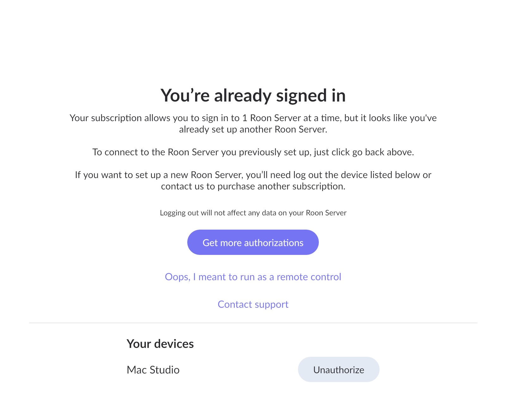This screenshot has width=508, height=420.
Task: Click the word 'support' in Contact support
Action: pos(271,305)
